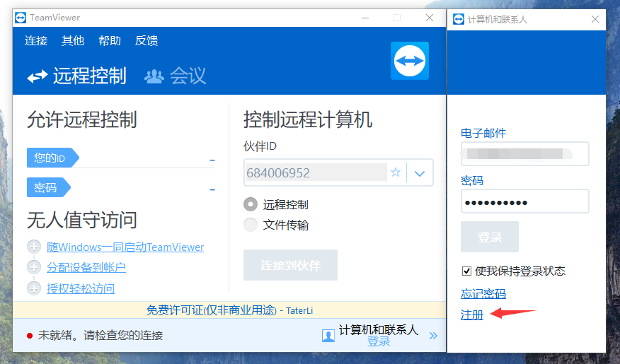Image resolution: width=620 pixels, height=364 pixels.
Task: Click the people icon beside 会议 tab
Action: pos(154,76)
